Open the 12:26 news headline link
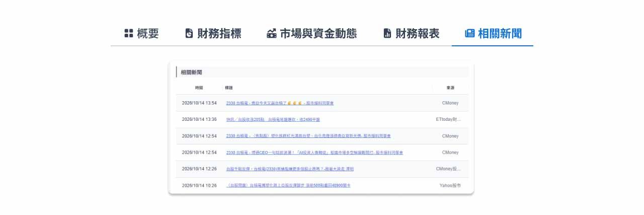644x215 pixels. point(290,169)
